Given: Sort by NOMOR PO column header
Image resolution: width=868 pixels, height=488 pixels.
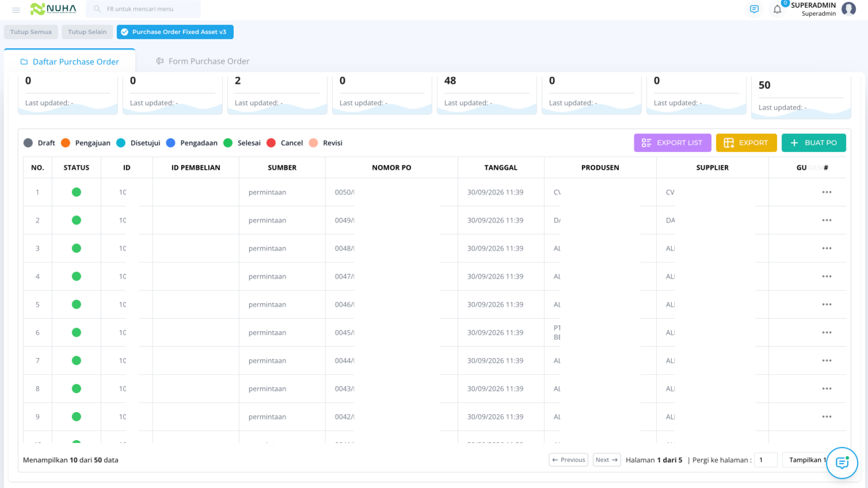Looking at the screenshot, I should pyautogui.click(x=392, y=168).
